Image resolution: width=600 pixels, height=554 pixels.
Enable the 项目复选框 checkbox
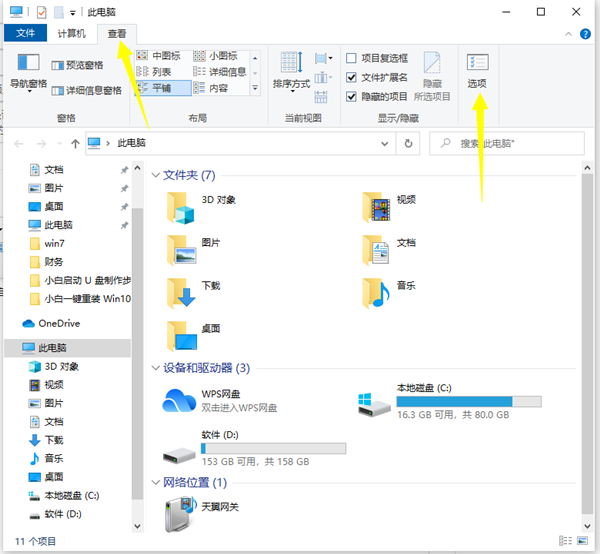click(352, 59)
